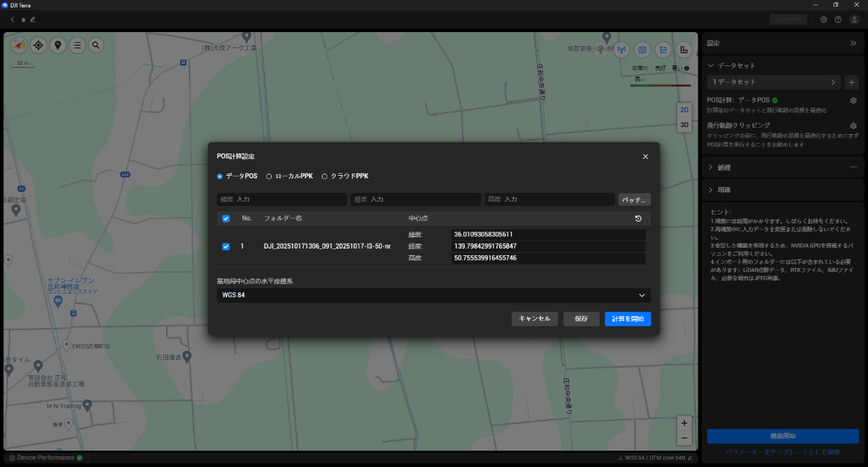868x467 pixels.
Task: Switch map view to 2D
Action: 684,110
